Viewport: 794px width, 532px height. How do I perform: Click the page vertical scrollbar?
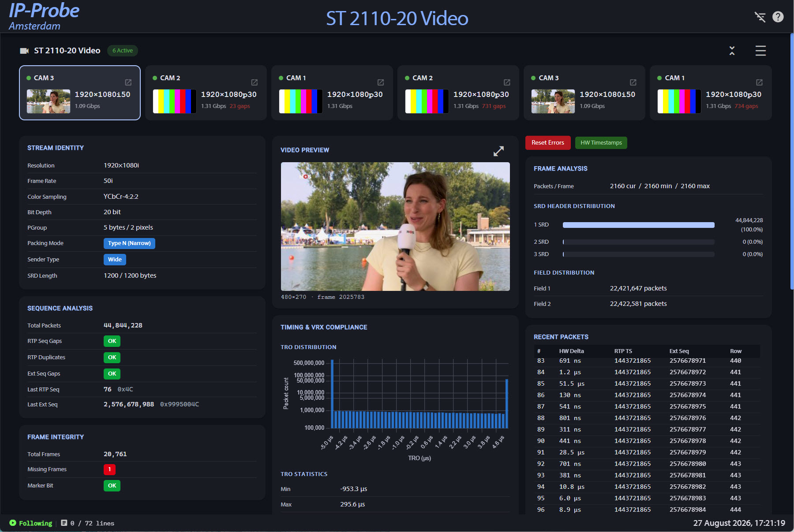792,161
